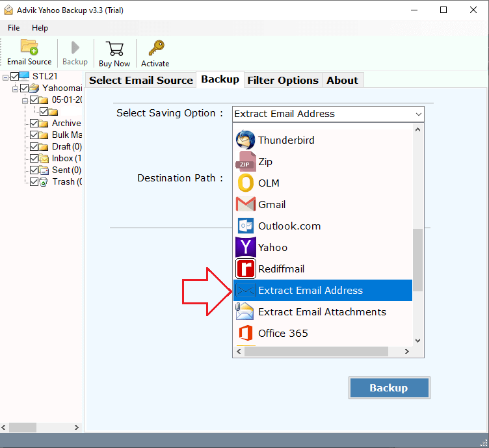Select the 'Inbox (1' tree label
Viewport: 489px width, 448px height.
(66, 159)
